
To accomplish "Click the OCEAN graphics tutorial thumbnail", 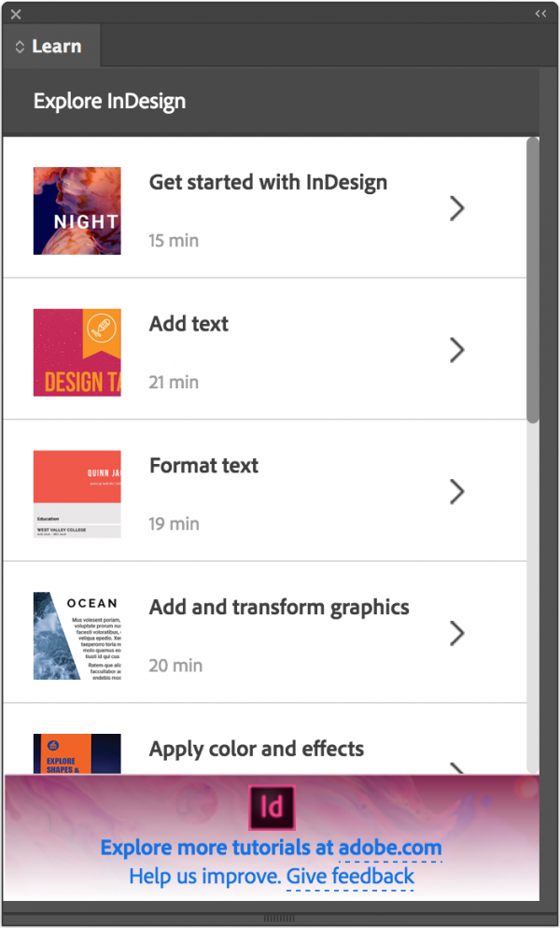I will [x=77, y=635].
